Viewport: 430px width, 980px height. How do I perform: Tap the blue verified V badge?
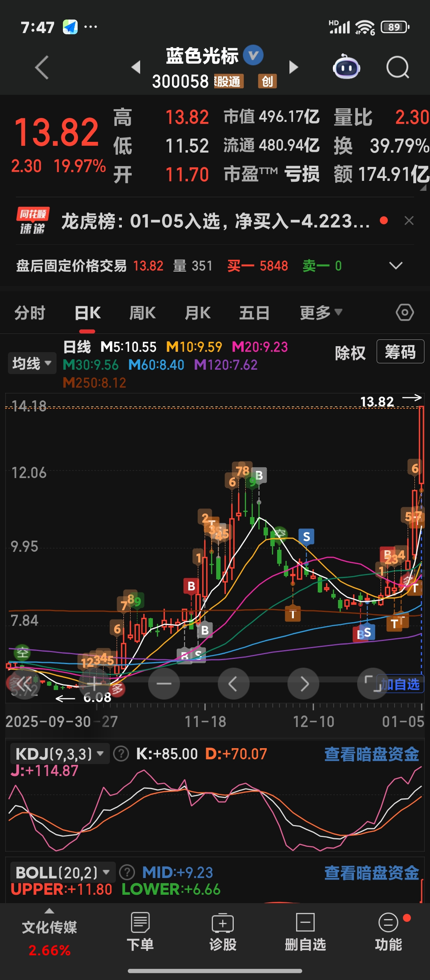pos(253,55)
